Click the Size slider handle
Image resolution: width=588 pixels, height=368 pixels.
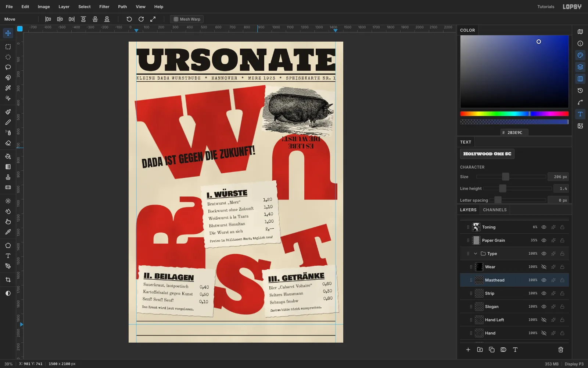(506, 177)
